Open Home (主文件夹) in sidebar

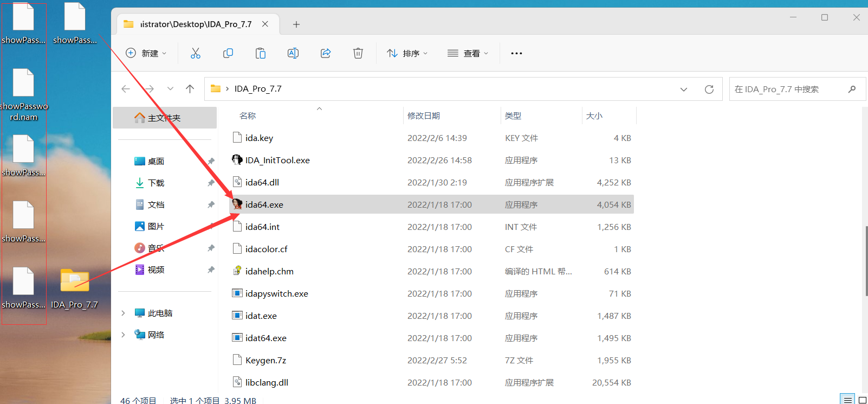tap(165, 118)
